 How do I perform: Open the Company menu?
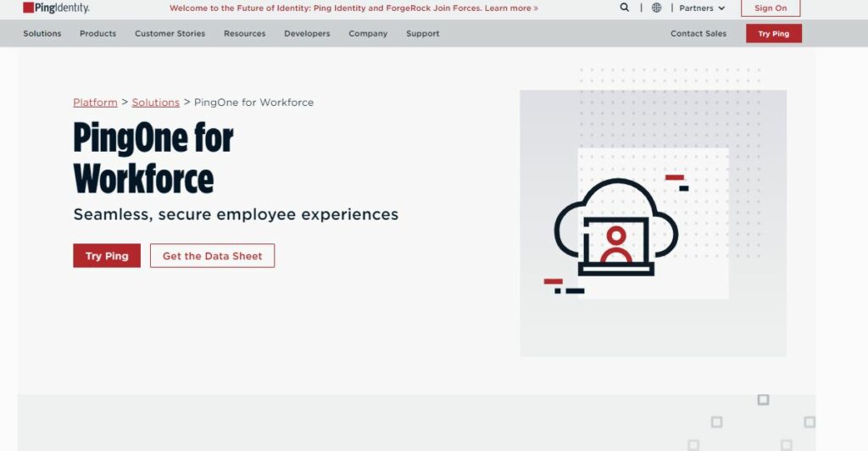tap(368, 33)
